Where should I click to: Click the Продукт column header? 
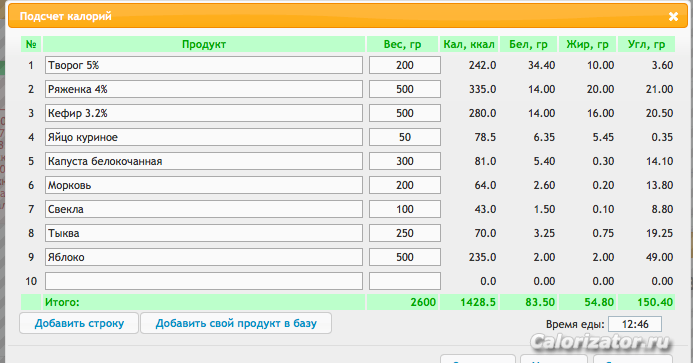204,44
